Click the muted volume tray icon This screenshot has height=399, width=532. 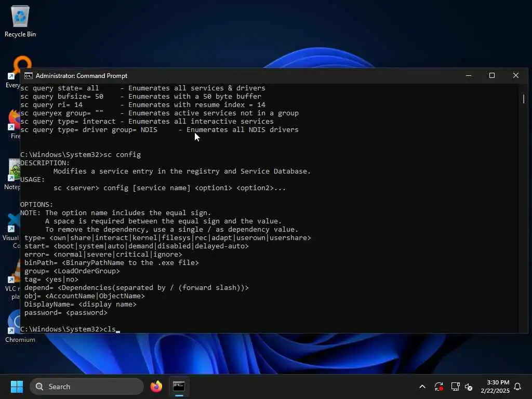pyautogui.click(x=469, y=387)
